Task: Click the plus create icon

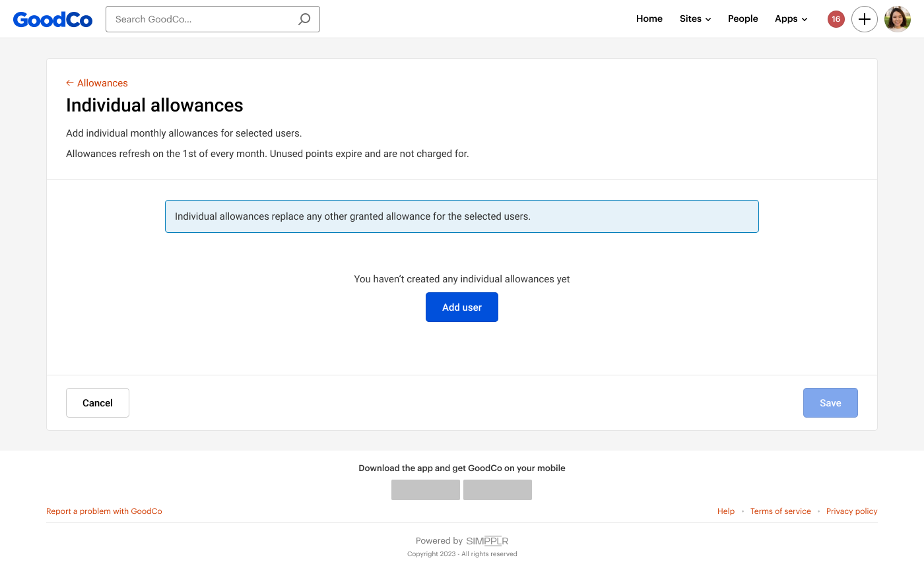Action: (864, 19)
